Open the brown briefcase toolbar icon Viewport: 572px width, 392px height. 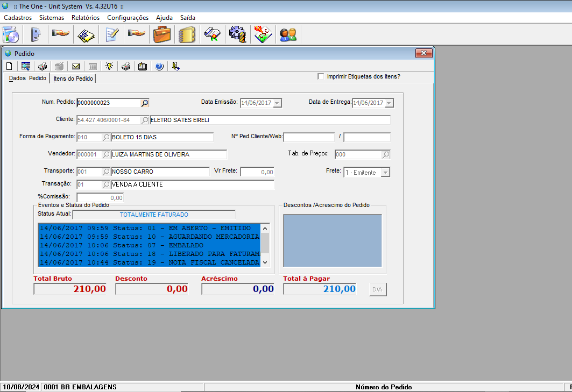[162, 34]
